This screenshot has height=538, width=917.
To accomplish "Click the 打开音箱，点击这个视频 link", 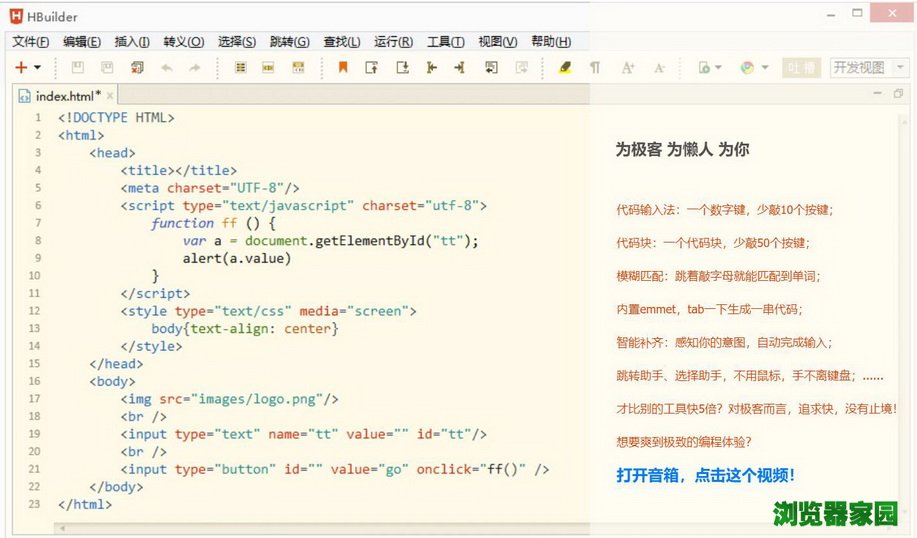I will (x=705, y=475).
